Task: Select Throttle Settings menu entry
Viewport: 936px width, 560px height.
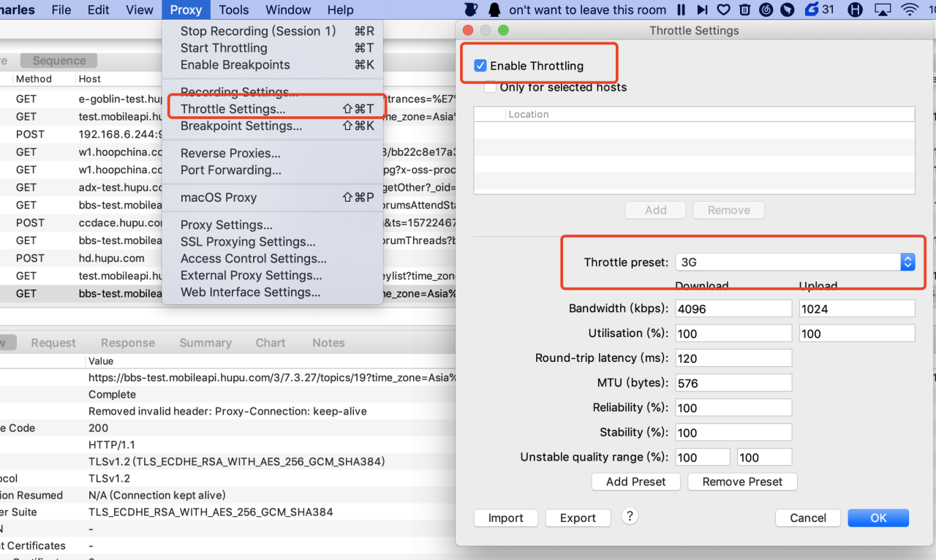Action: pos(233,109)
